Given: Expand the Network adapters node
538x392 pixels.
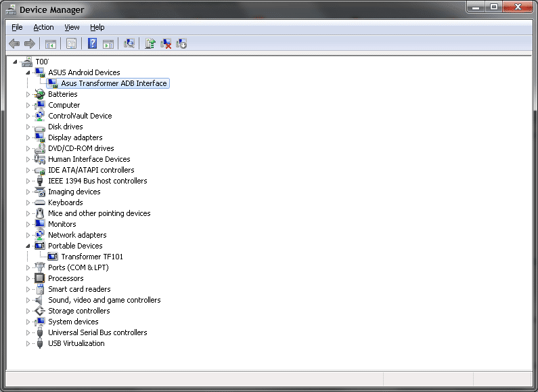Looking at the screenshot, I should 28,235.
